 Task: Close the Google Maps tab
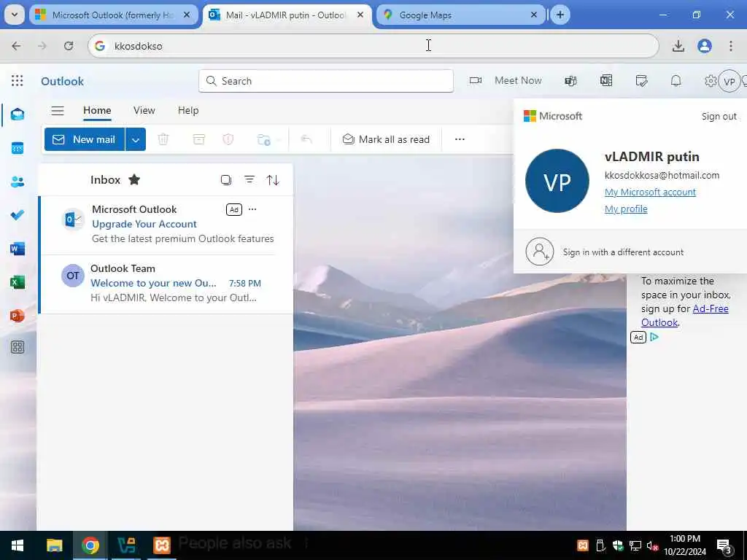pyautogui.click(x=533, y=15)
